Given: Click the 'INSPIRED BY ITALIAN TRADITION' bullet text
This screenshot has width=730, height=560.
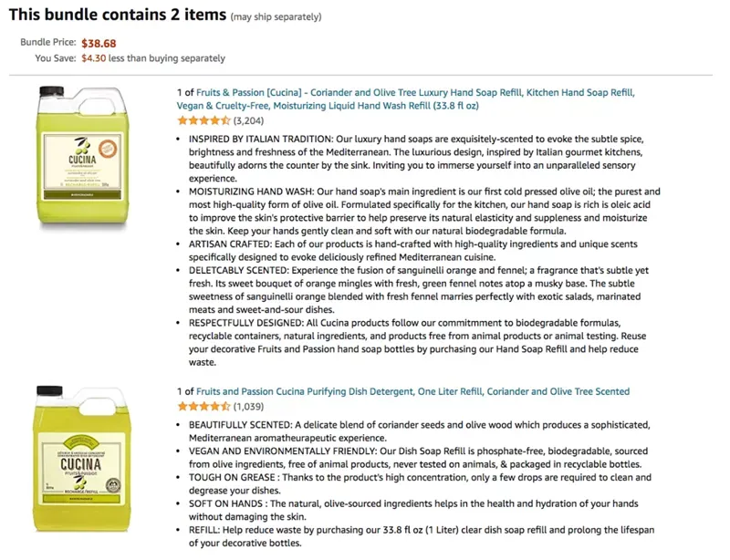Looking at the screenshot, I should point(416,159).
